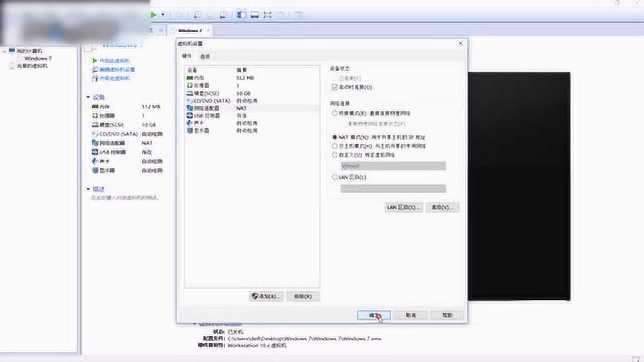
Task: Toggle the thumbnail bar toolbar icon
Action: pos(255,15)
